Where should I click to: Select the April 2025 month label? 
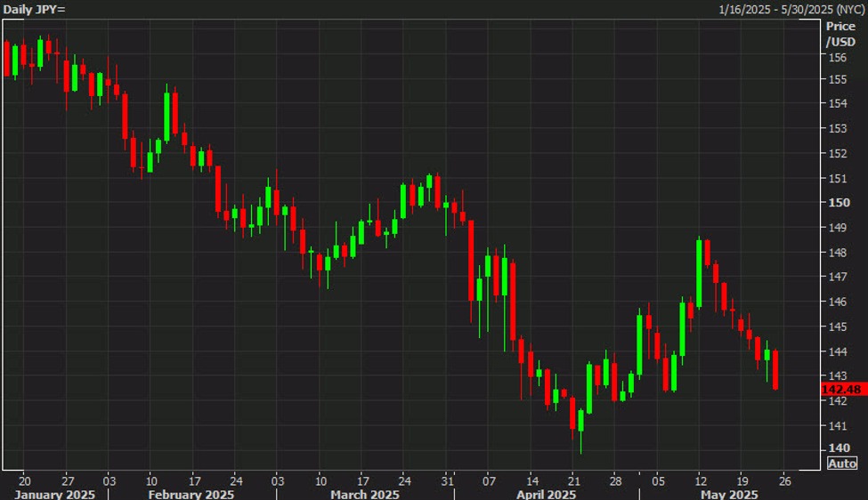pyautogui.click(x=548, y=494)
